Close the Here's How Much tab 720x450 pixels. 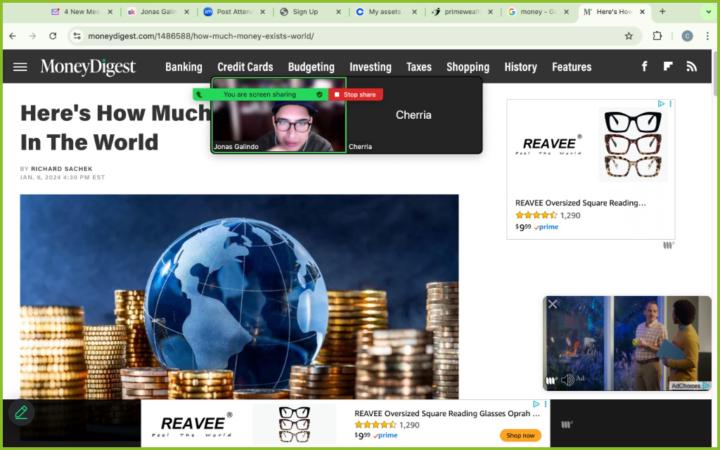point(642,12)
